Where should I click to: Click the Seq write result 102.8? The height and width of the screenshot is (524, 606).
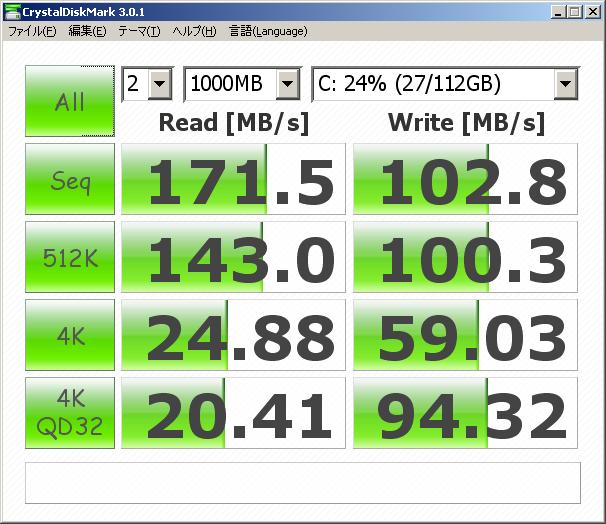click(465, 179)
